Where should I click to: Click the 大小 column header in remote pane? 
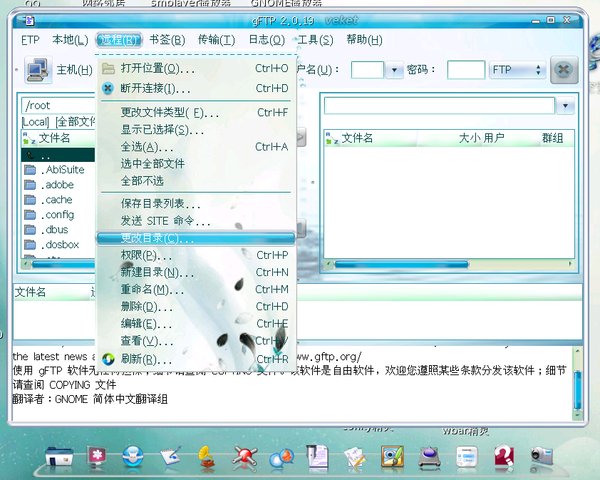tap(469, 138)
